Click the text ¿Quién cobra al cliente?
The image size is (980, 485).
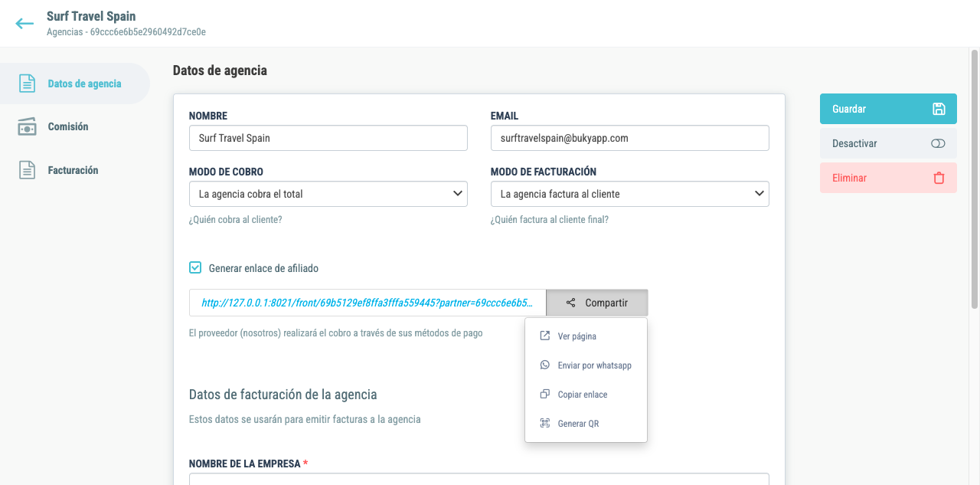[236, 220]
